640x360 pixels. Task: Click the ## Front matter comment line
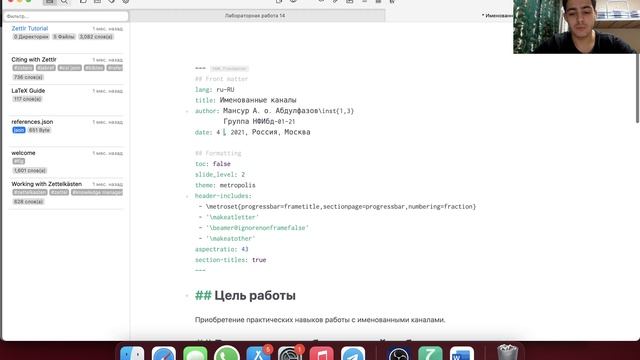[222, 79]
